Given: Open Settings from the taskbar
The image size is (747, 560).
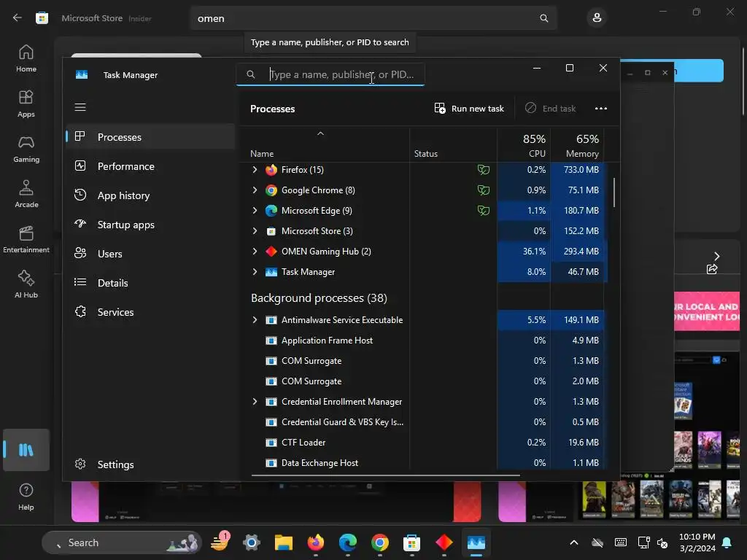Looking at the screenshot, I should tap(251, 542).
